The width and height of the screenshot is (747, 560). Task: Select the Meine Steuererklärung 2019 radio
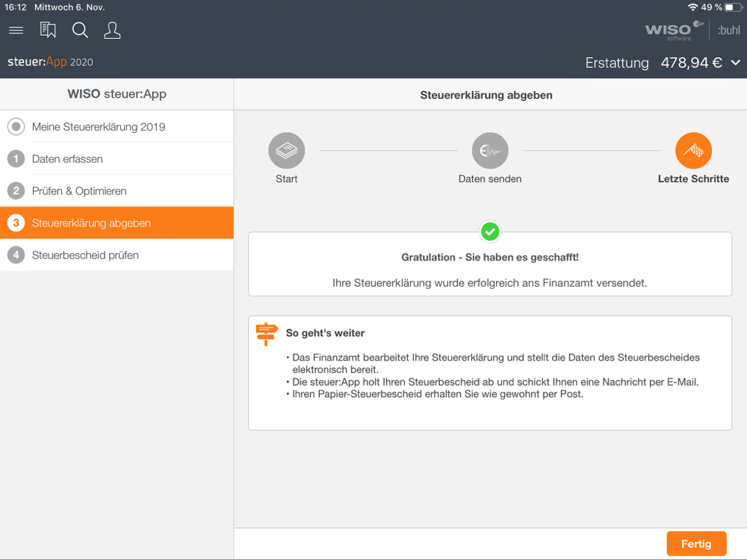tap(16, 127)
